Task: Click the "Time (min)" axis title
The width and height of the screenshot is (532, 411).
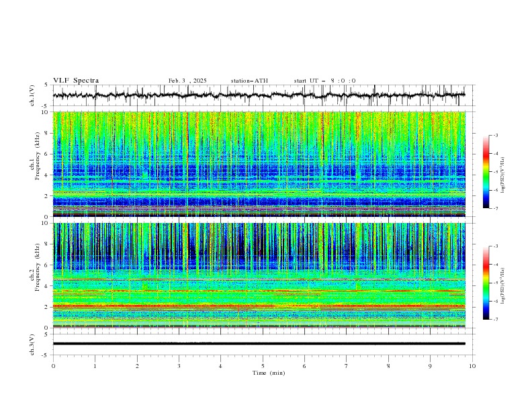Action: point(269,373)
